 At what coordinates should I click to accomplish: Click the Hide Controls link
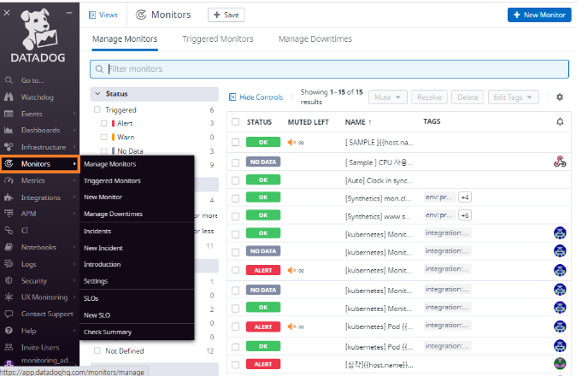click(x=256, y=97)
